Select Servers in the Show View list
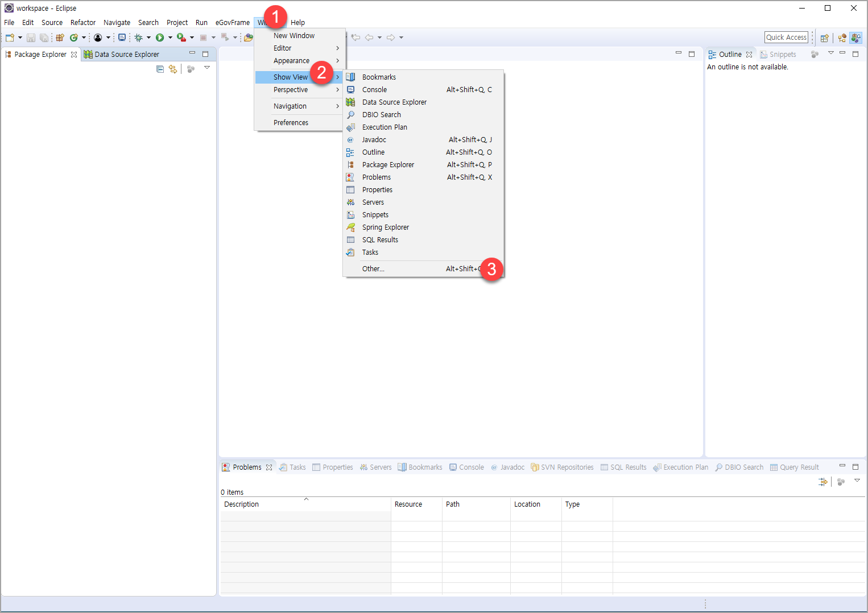 point(423,202)
